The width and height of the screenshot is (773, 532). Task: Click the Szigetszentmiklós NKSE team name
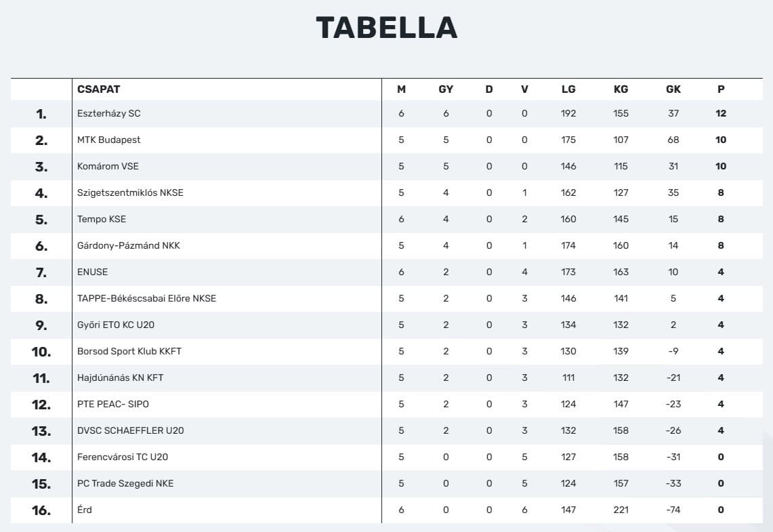[130, 192]
